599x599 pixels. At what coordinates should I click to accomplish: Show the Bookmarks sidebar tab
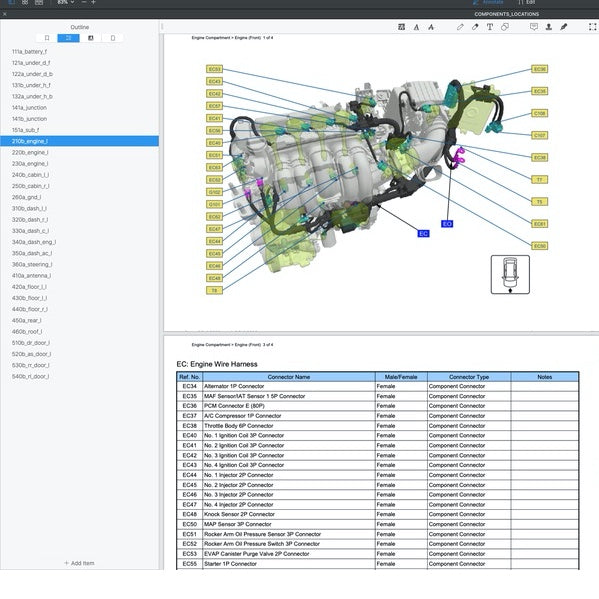coord(47,38)
